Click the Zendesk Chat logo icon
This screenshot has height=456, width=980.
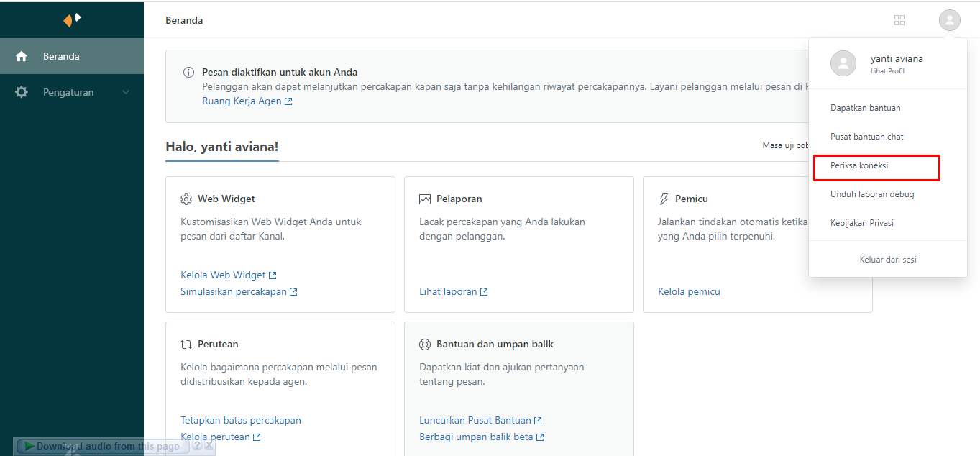(x=72, y=19)
